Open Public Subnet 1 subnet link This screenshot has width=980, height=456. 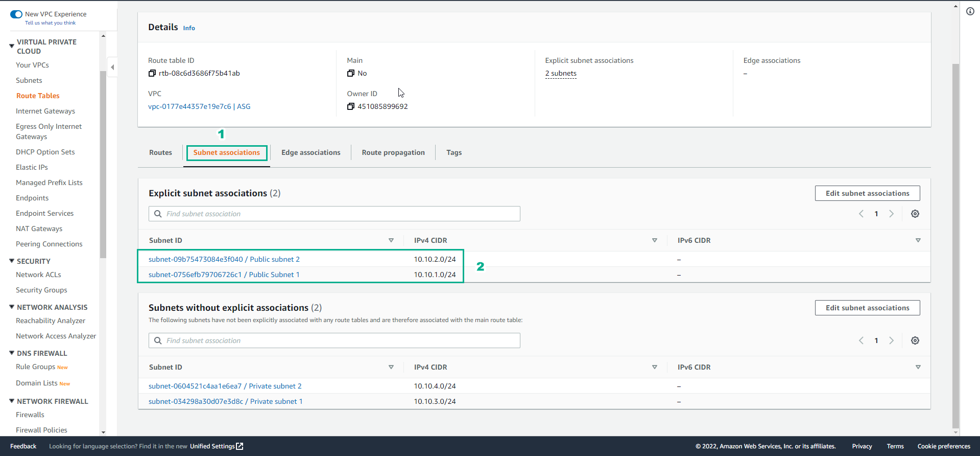click(x=224, y=275)
